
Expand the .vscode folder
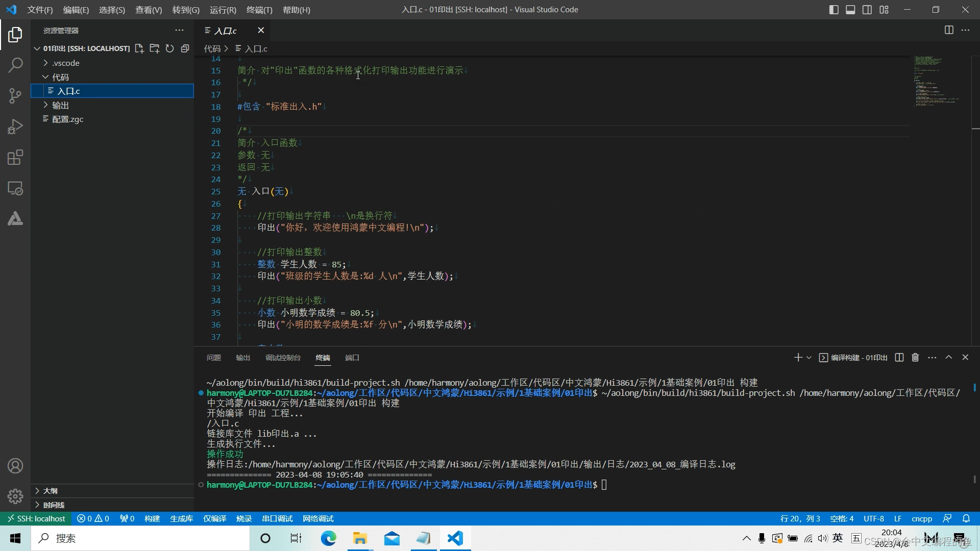click(65, 63)
